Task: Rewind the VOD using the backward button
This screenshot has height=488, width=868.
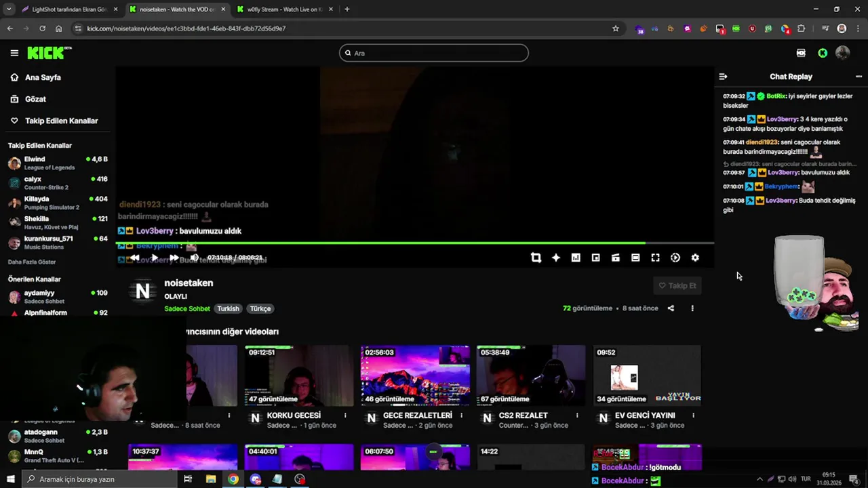Action: coord(135,258)
